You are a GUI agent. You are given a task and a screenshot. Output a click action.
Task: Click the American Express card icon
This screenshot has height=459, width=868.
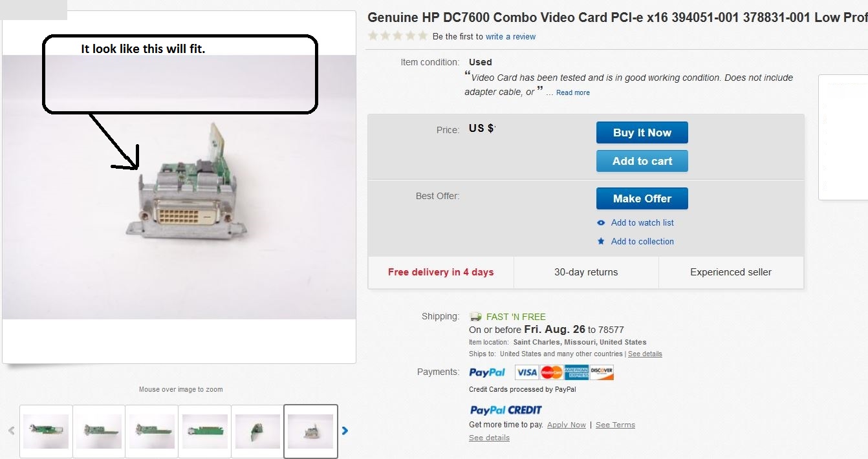(x=576, y=372)
